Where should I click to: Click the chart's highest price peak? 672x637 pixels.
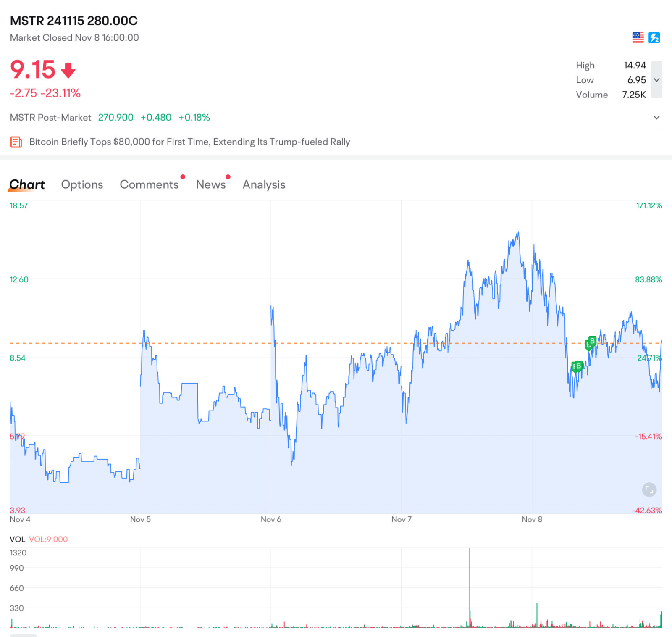pyautogui.click(x=518, y=232)
